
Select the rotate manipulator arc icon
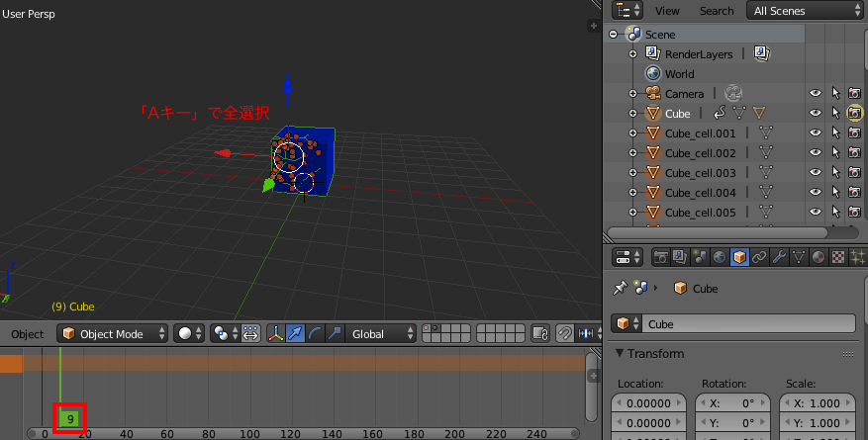(315, 333)
